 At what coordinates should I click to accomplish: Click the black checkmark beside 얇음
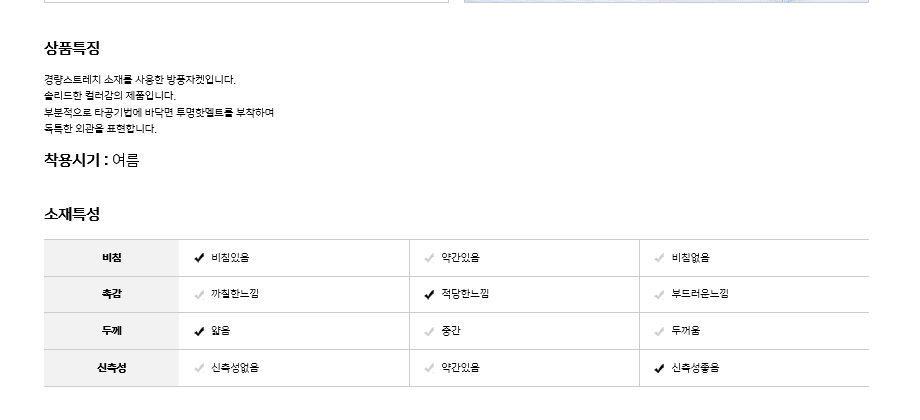199,331
